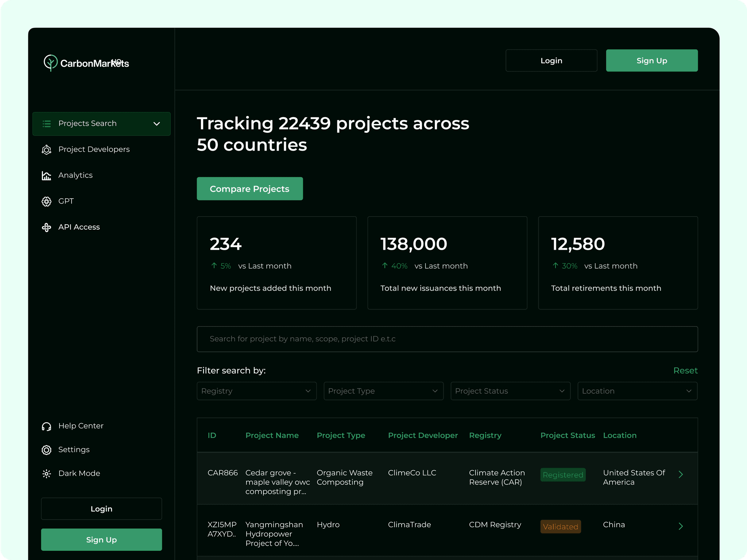Click the top-right Sign Up button
The width and height of the screenshot is (747, 560).
(x=651, y=61)
